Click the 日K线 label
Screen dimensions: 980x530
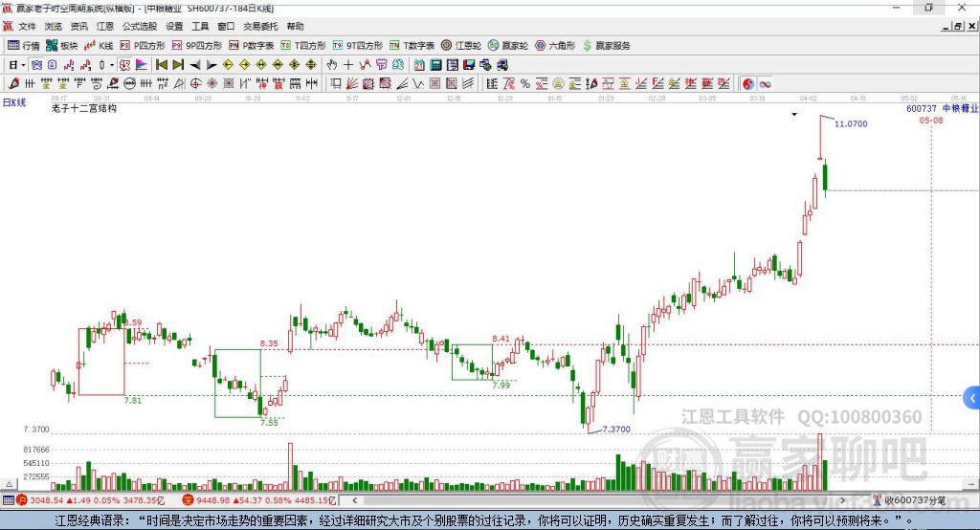pos(13,102)
